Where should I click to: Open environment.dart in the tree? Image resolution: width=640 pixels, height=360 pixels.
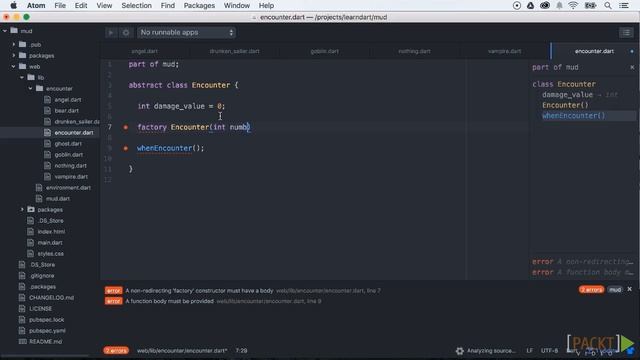coord(68,188)
